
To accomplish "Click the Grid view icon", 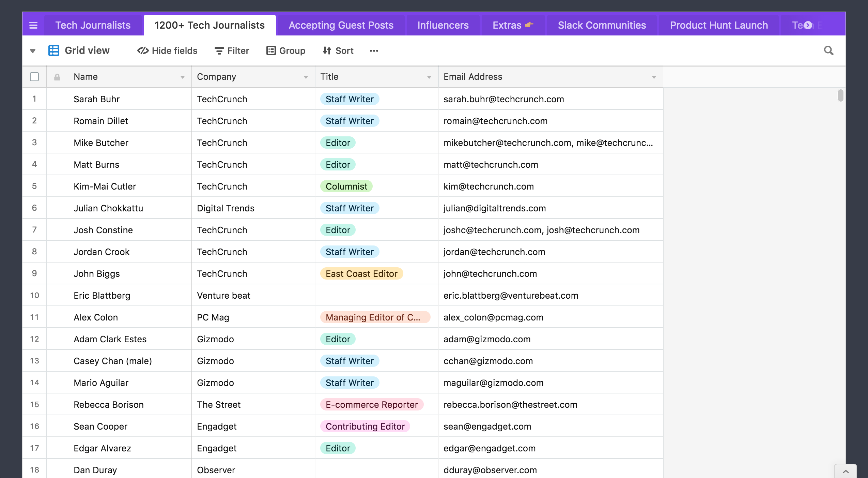I will click(54, 50).
